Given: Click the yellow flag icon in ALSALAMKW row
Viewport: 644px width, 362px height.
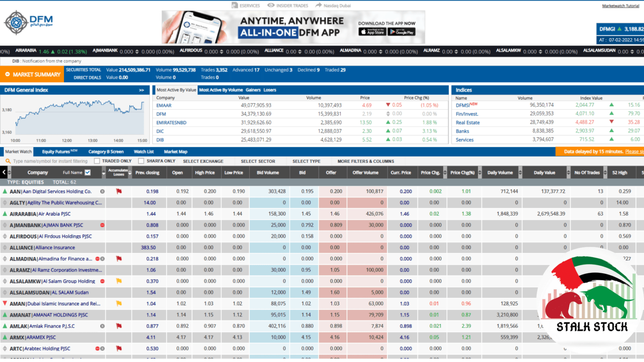Looking at the screenshot, I should pos(119,281).
